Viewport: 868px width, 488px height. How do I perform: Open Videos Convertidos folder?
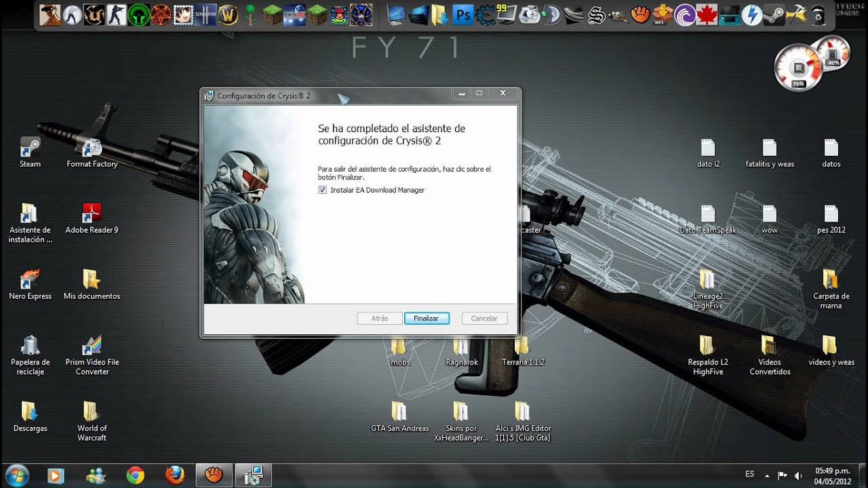pos(770,355)
